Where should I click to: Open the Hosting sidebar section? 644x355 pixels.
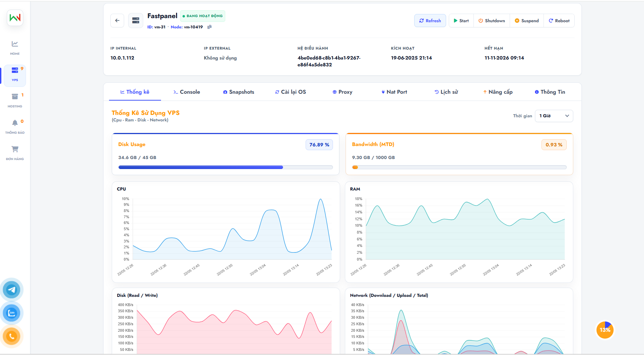pyautogui.click(x=15, y=101)
